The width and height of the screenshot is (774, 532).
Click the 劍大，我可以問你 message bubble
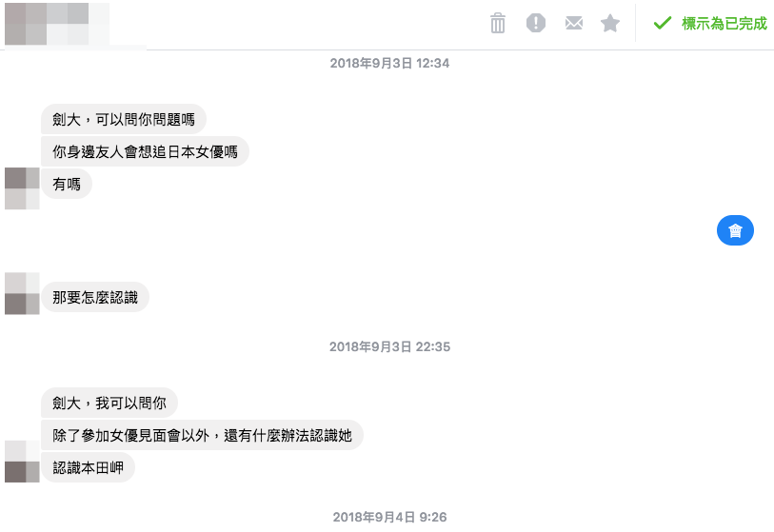click(x=109, y=403)
